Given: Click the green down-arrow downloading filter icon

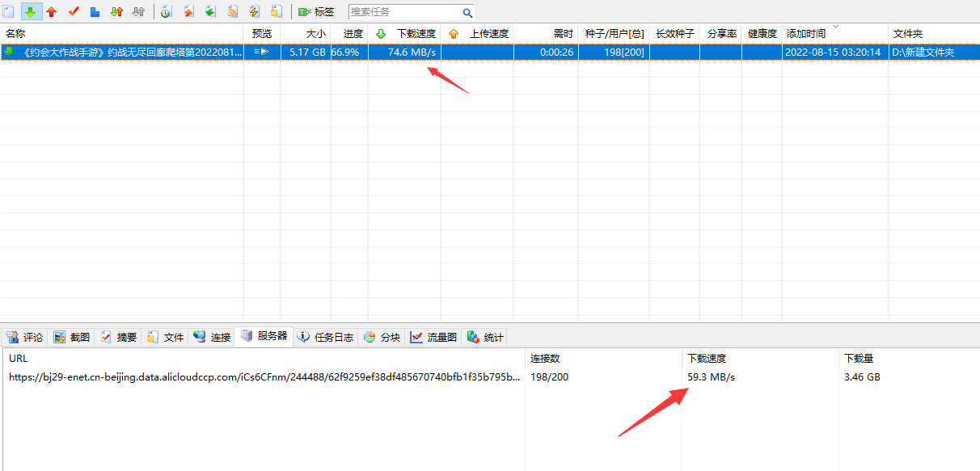Looking at the screenshot, I should coord(31,12).
